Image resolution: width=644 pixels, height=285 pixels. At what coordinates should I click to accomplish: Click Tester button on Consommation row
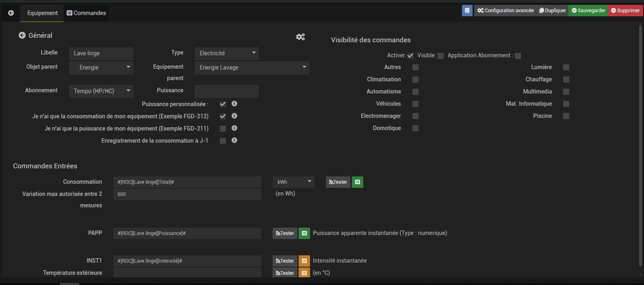338,182
